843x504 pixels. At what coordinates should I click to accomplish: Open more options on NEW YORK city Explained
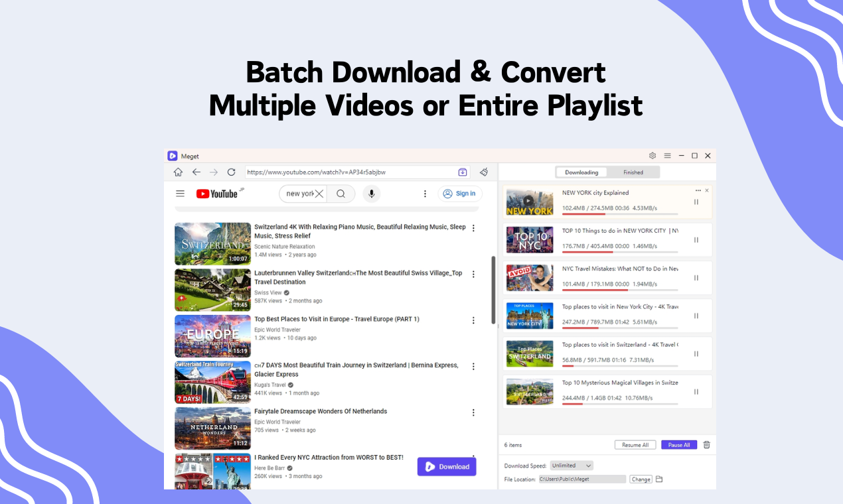click(x=698, y=190)
